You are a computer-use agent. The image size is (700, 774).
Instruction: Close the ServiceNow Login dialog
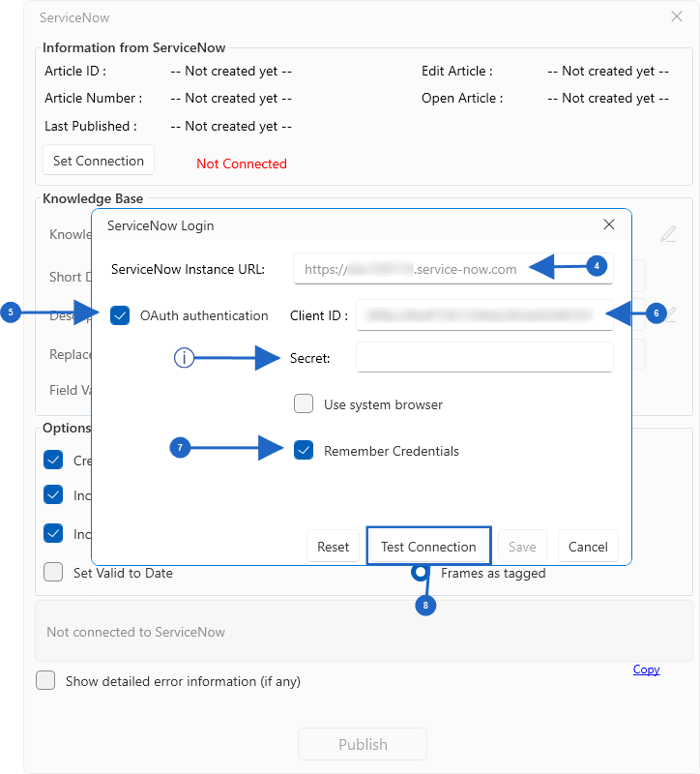point(609,224)
